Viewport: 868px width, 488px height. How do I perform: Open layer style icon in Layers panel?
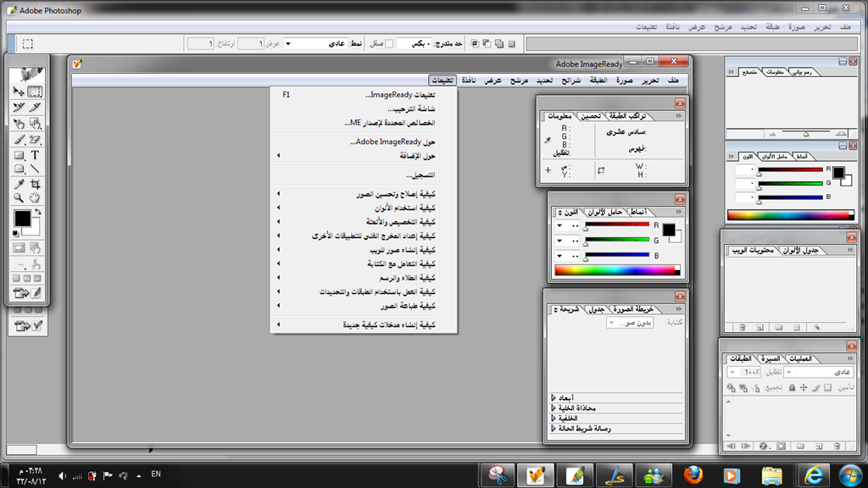(764, 446)
